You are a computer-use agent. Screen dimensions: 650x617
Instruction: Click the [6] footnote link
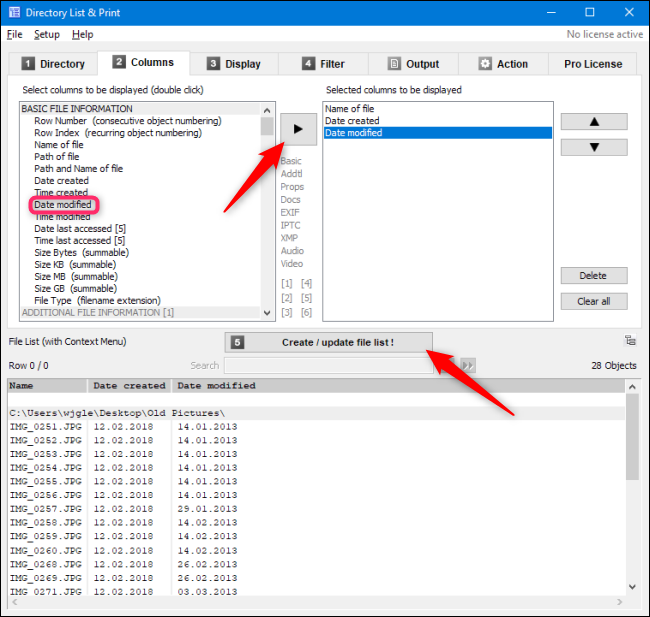(306, 313)
